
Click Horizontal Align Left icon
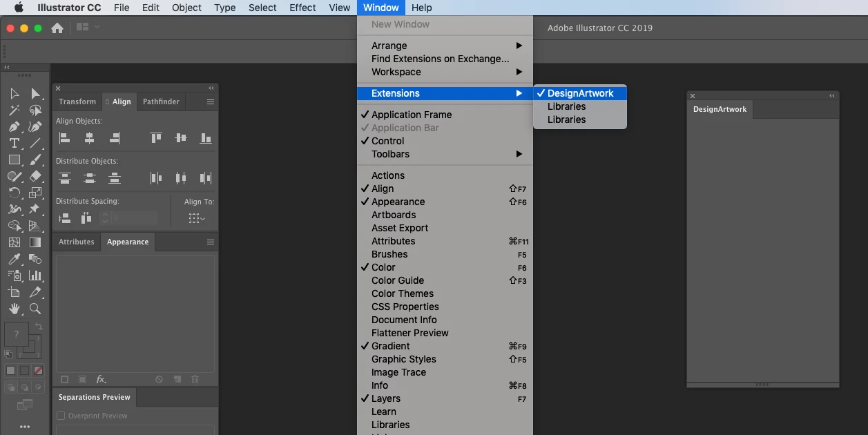(65, 138)
